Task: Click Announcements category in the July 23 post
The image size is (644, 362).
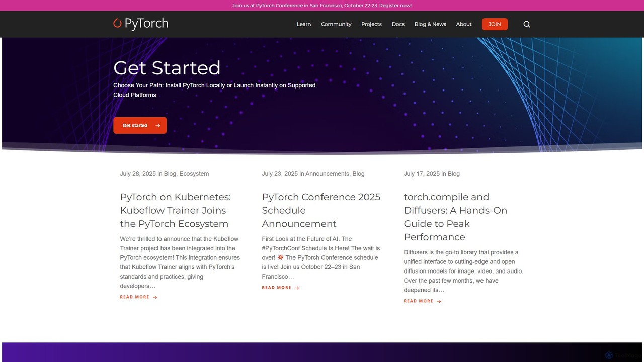Action: click(327, 174)
